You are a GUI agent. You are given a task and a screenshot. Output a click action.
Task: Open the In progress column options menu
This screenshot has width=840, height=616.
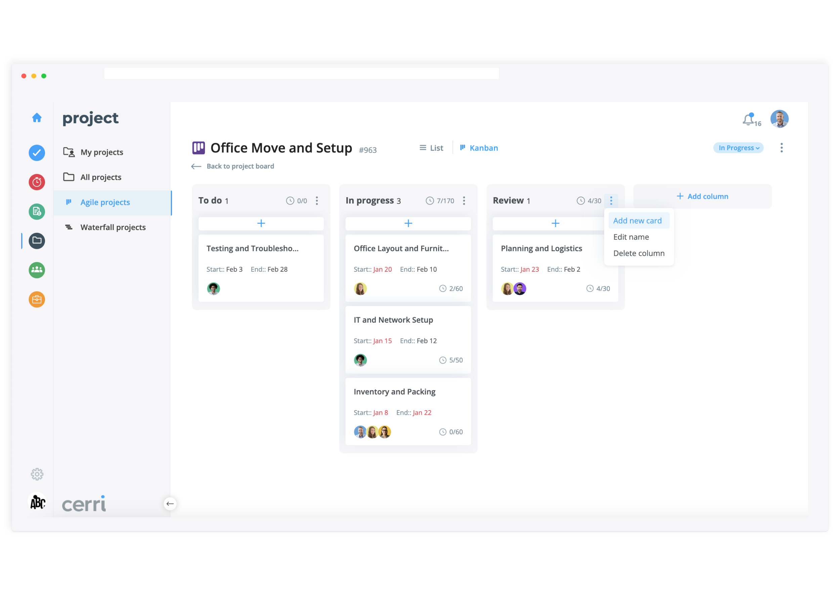click(464, 201)
